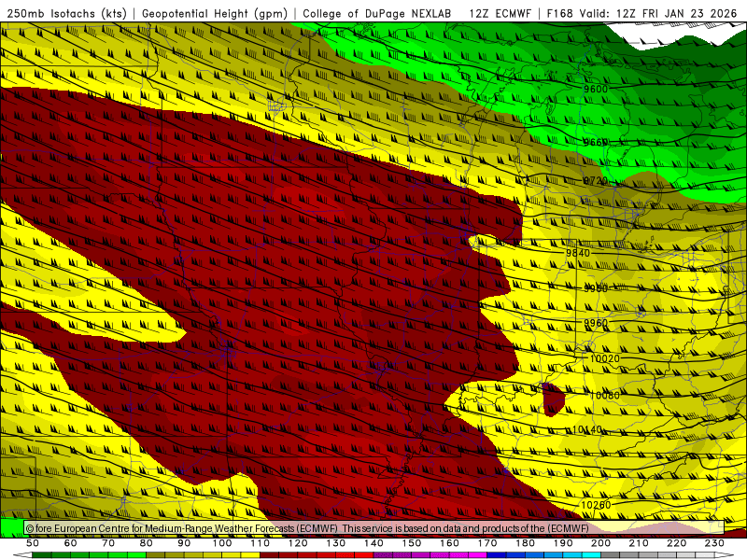Click the 80 value on the color scale

pos(147,543)
